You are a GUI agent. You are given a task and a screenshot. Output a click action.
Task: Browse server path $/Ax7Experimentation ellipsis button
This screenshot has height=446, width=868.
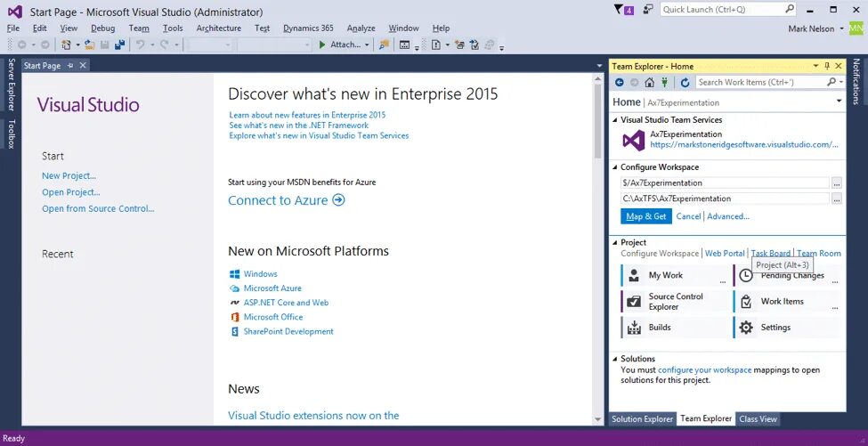837,183
